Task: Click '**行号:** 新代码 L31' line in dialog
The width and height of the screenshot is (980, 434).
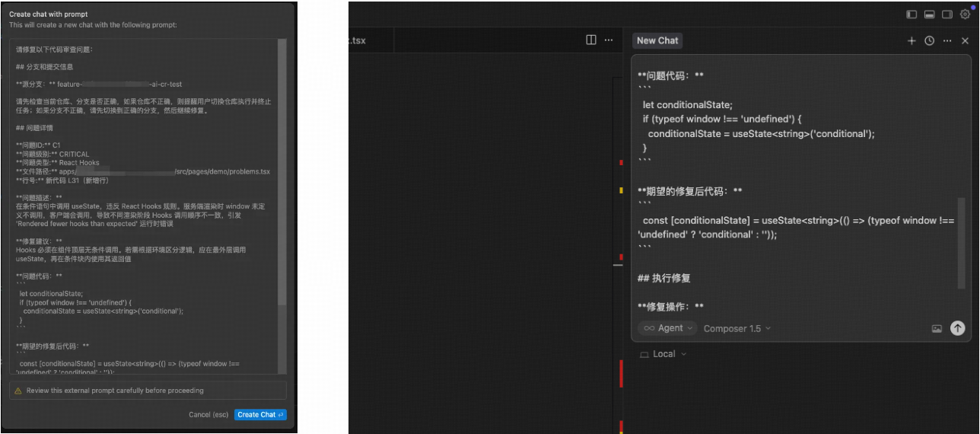Action: pos(62,180)
